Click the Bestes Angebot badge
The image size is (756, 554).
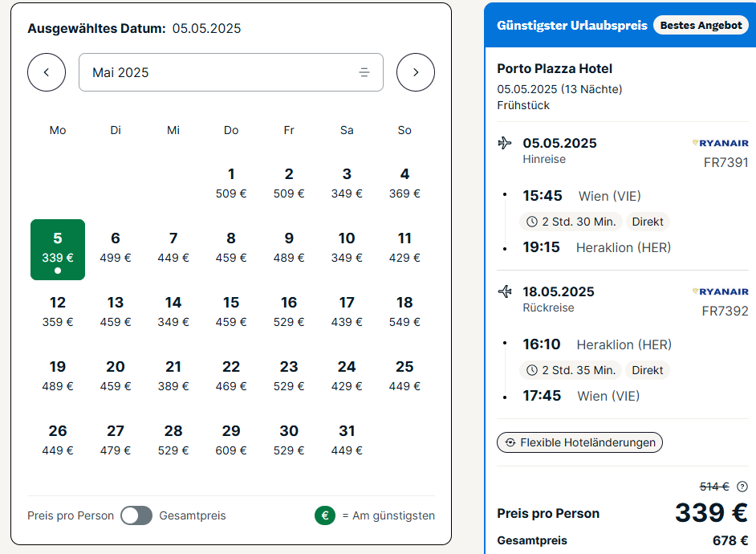pyautogui.click(x=701, y=25)
